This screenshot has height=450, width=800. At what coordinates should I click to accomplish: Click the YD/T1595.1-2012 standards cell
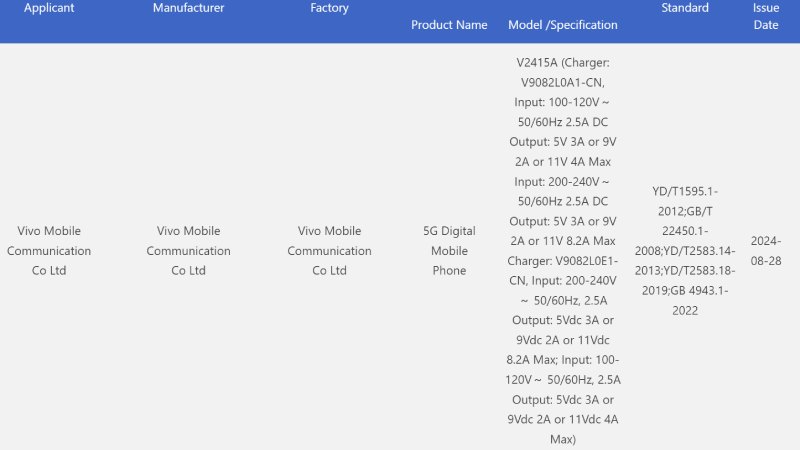[x=685, y=251]
